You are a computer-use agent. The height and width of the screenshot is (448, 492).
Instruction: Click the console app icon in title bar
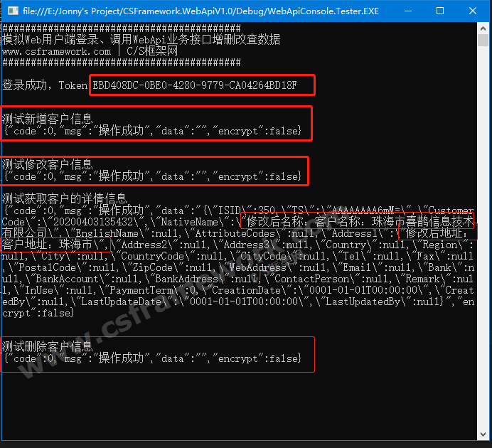(10, 11)
